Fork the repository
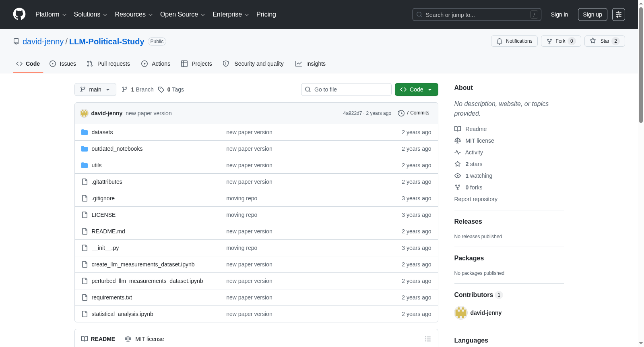644x347 pixels. 561,41
